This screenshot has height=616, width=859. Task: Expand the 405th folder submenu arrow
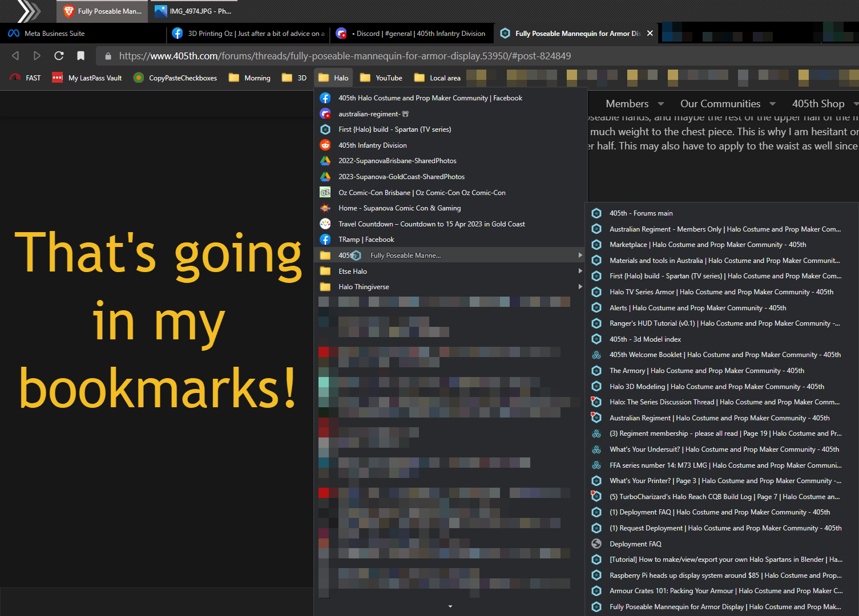click(580, 255)
